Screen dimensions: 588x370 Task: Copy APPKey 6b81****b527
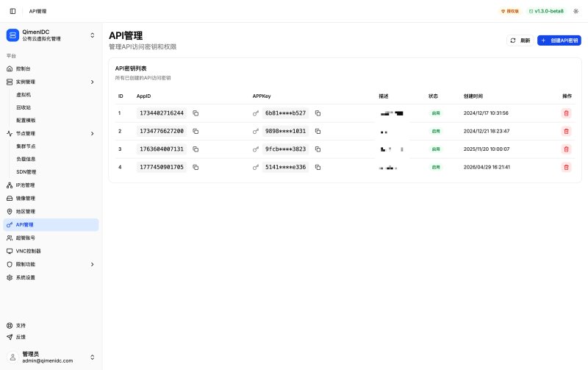pos(318,113)
